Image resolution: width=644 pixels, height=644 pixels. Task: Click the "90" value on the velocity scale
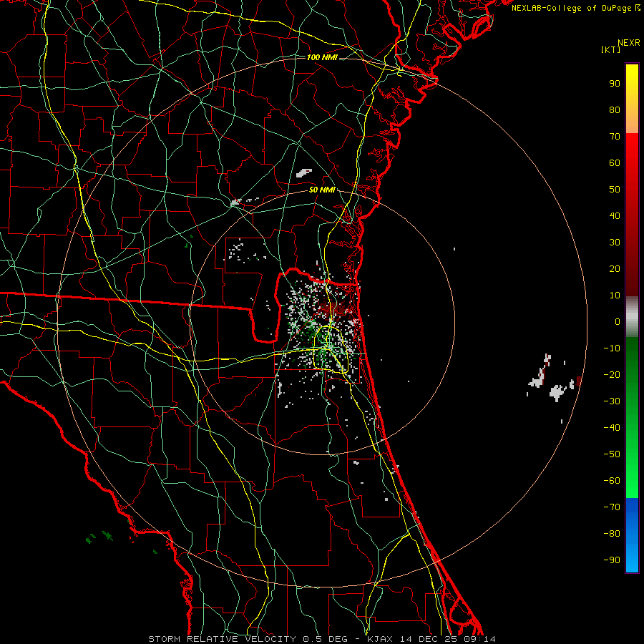tap(615, 84)
